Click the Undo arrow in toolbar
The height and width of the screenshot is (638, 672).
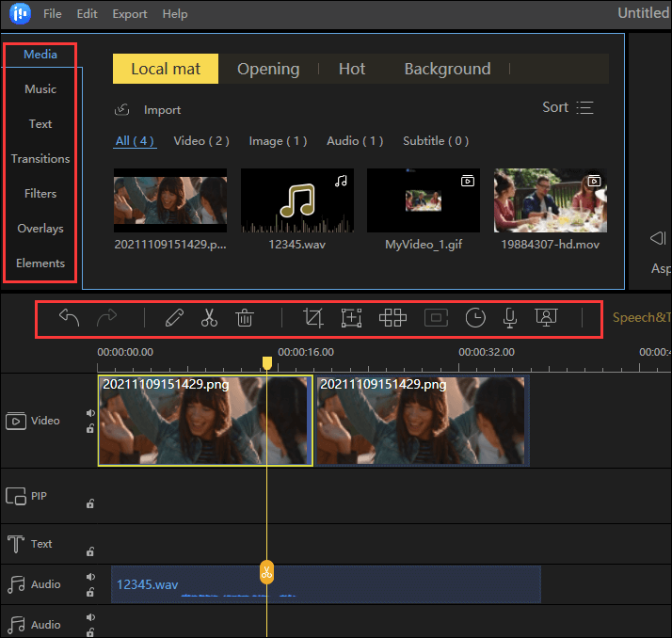69,318
